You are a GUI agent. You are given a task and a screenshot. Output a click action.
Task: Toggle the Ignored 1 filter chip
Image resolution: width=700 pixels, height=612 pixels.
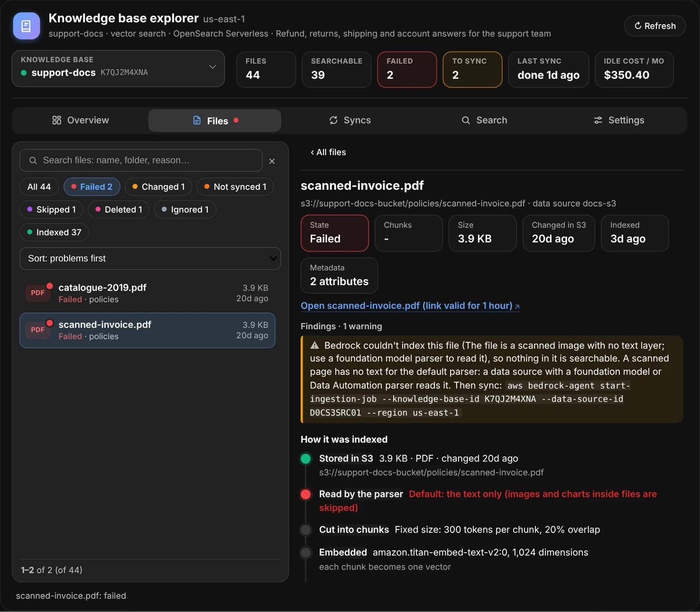tap(185, 210)
